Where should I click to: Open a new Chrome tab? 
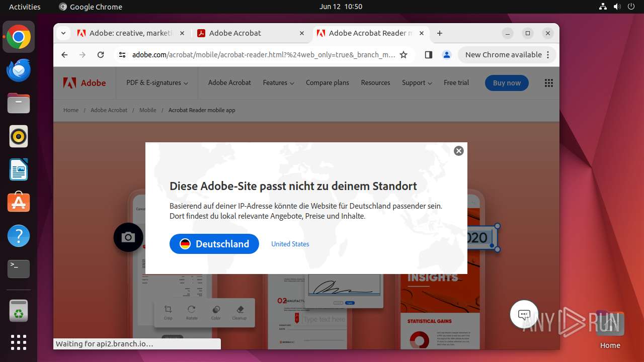pos(440,33)
